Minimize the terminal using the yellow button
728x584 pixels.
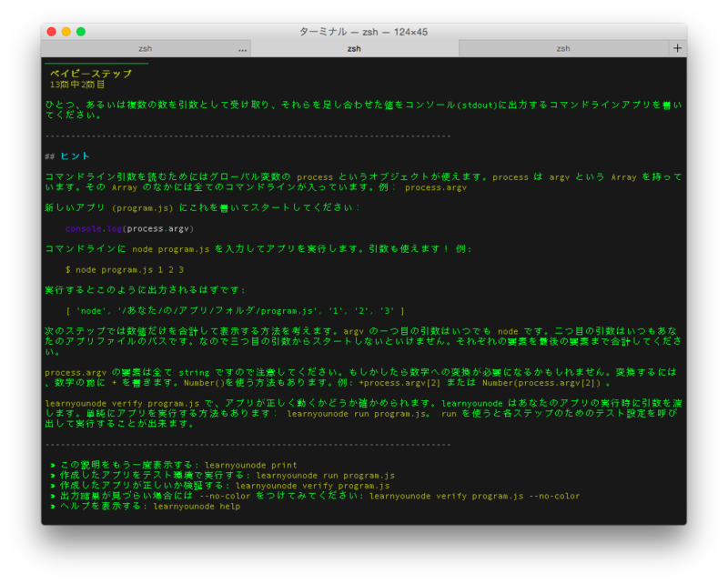coord(66,32)
